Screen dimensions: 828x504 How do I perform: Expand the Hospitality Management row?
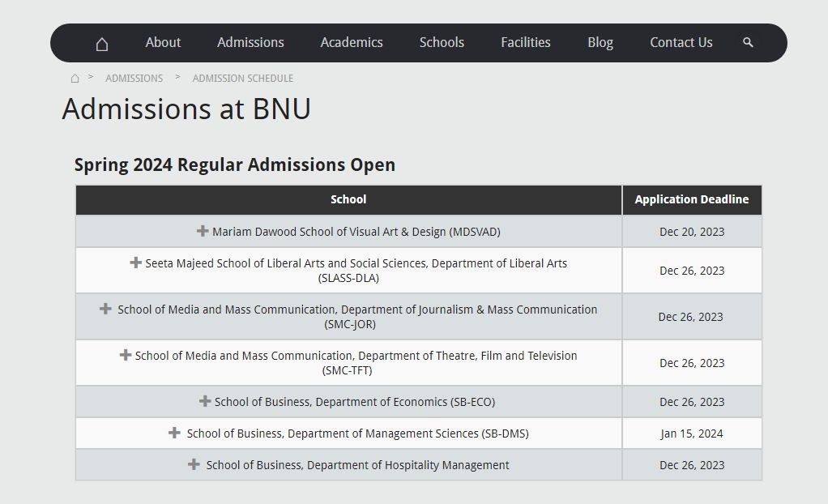(x=194, y=464)
